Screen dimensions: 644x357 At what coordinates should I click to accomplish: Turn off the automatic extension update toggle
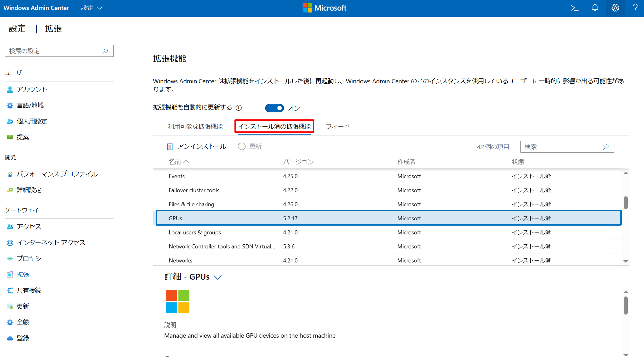pos(274,108)
